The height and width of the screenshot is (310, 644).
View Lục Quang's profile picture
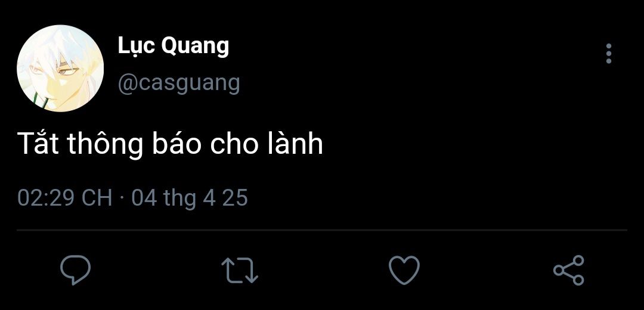(x=60, y=68)
